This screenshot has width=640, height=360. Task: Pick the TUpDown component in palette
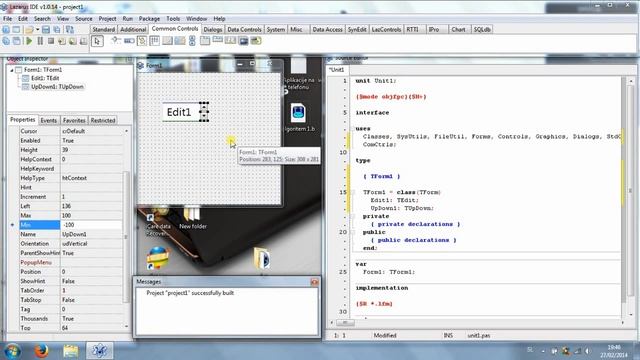pos(192,40)
